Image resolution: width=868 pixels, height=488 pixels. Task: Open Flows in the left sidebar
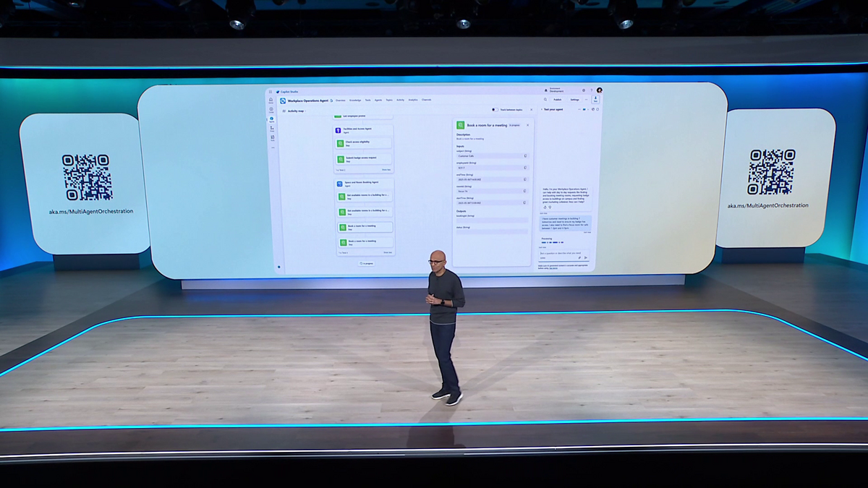click(x=272, y=129)
